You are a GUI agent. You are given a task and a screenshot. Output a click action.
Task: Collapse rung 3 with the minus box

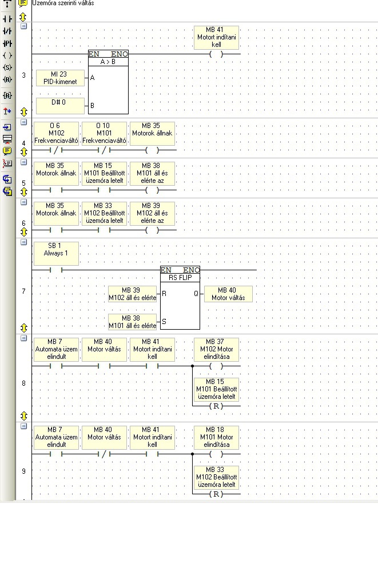point(23,26)
